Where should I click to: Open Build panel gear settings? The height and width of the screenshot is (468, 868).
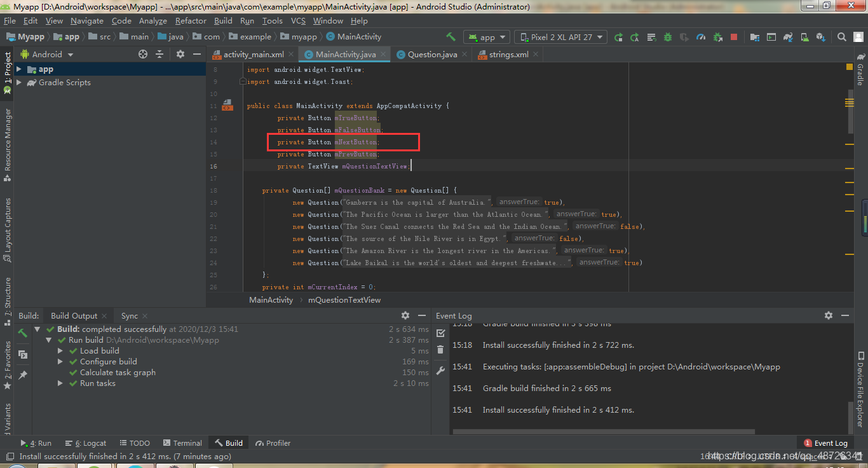coord(405,315)
